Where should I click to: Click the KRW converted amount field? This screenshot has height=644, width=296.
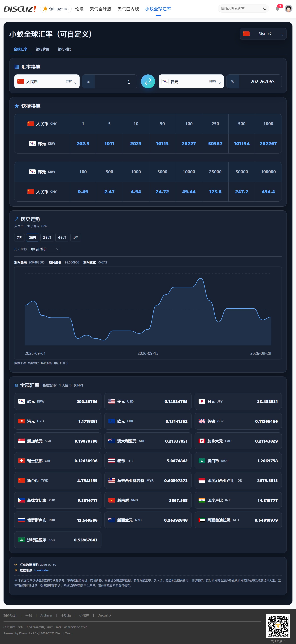pyautogui.click(x=260, y=82)
